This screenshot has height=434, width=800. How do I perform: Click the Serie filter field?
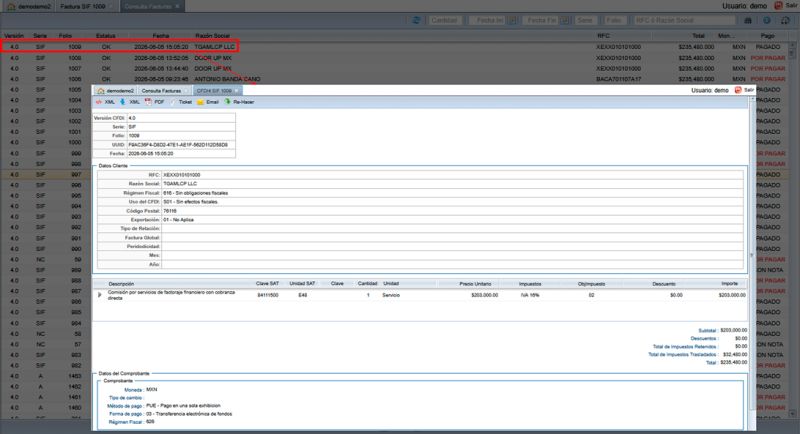[585, 20]
